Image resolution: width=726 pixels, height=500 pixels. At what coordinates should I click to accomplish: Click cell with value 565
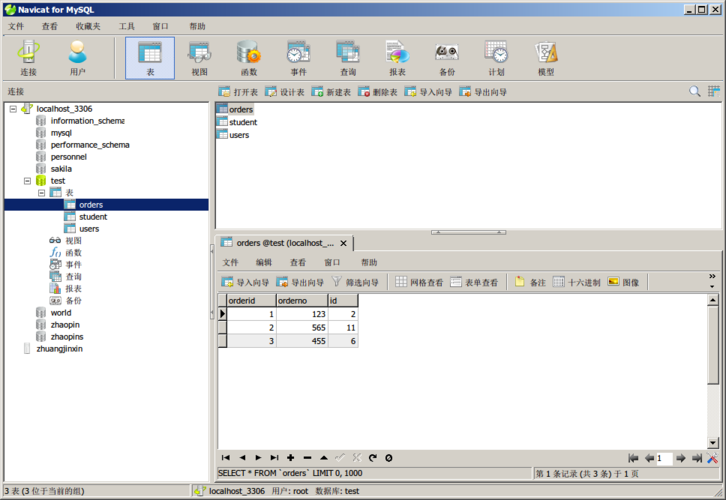(x=302, y=328)
